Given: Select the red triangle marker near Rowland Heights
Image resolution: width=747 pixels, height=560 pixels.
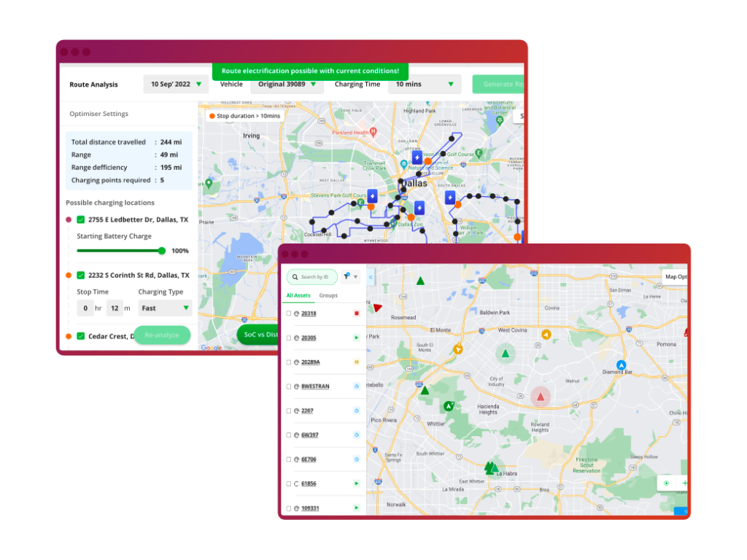Looking at the screenshot, I should [541, 397].
